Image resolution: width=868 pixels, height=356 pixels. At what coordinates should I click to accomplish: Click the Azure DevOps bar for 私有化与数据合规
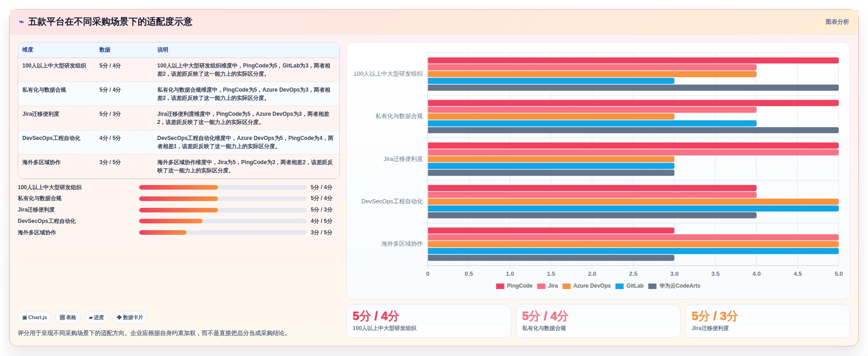(551, 117)
